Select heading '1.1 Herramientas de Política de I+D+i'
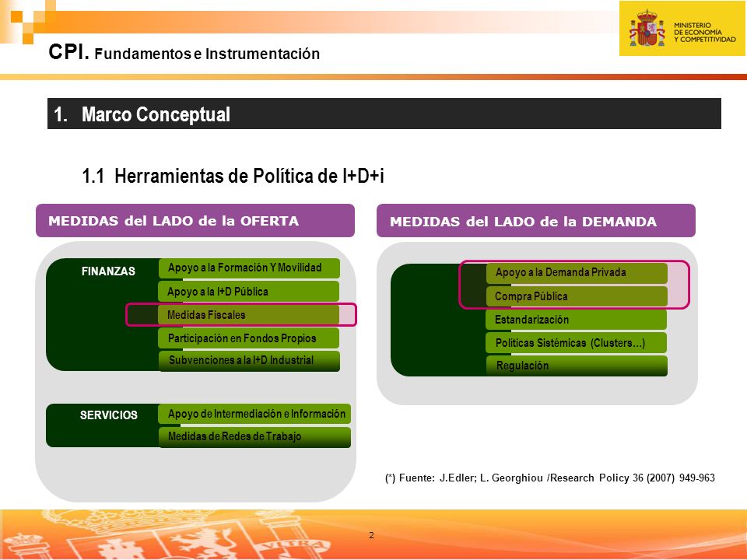The image size is (747, 560). 233,176
